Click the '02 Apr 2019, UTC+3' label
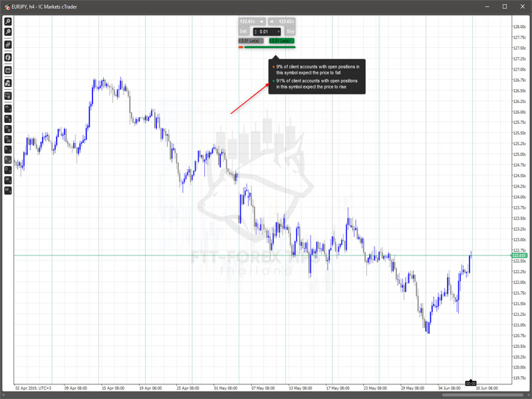 click(33, 388)
